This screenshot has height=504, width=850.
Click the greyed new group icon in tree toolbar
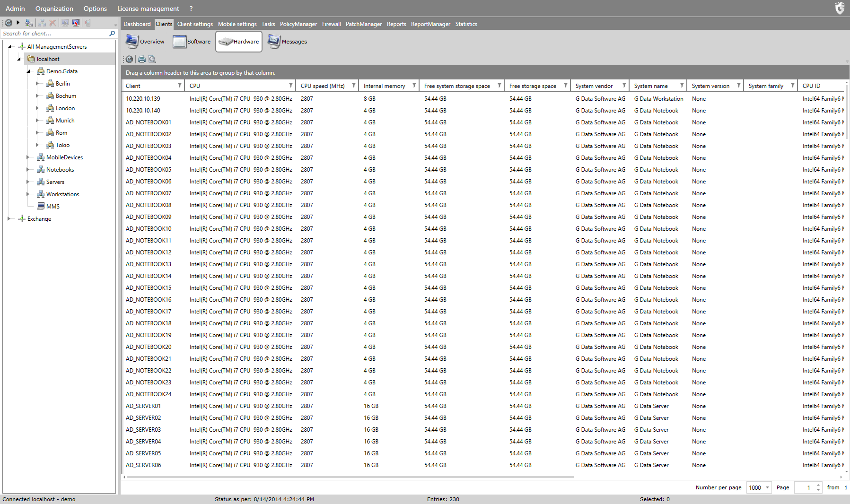[43, 23]
